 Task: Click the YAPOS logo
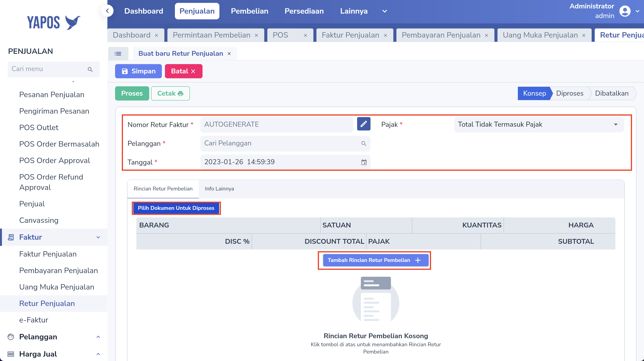tap(54, 22)
